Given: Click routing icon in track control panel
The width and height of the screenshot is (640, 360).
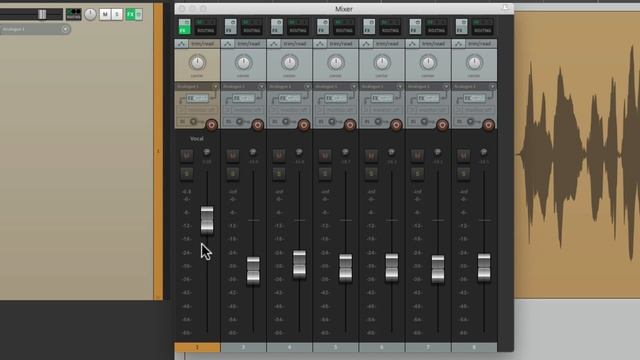Looking at the screenshot, I should [74, 14].
